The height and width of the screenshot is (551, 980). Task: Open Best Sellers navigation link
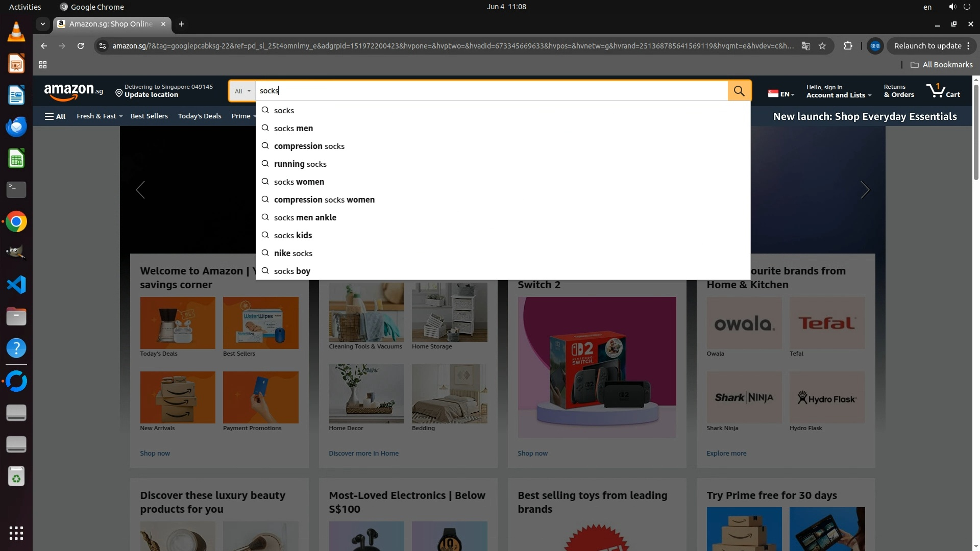point(149,116)
